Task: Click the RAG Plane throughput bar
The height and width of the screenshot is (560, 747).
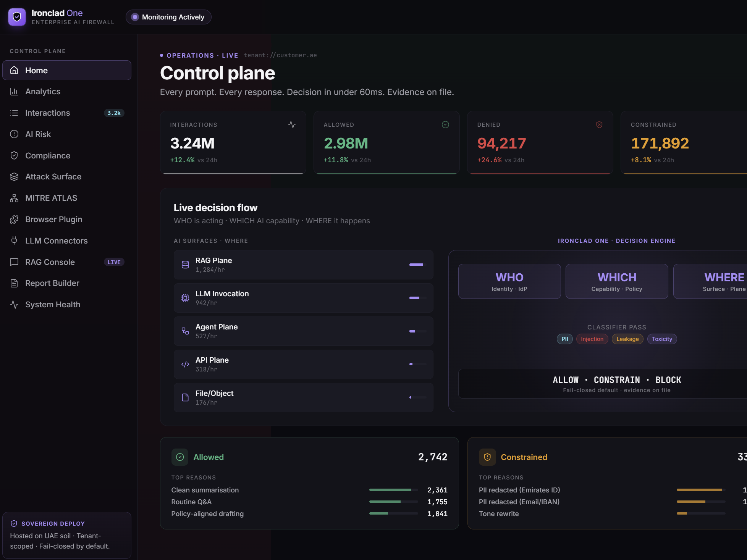Action: [x=417, y=265]
